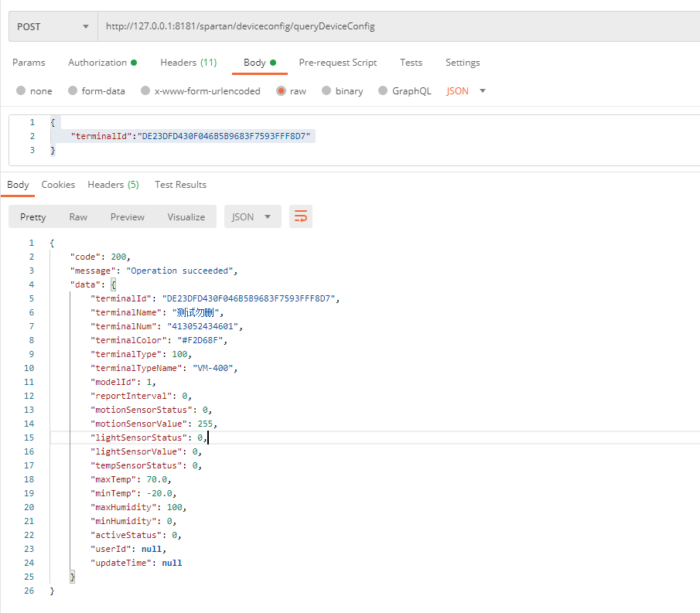Open the request Settings tab
Viewport: 700px width, 613px height.
(463, 63)
